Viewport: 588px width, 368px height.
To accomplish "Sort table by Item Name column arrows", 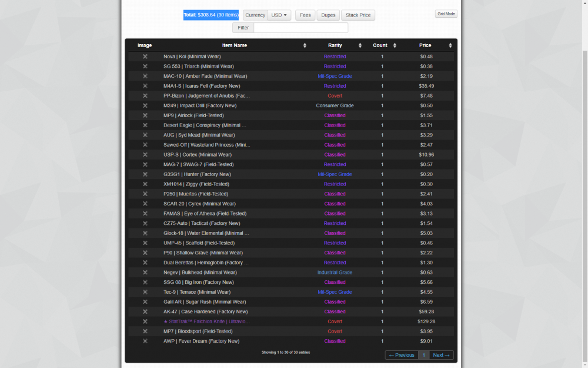I will 305,45.
